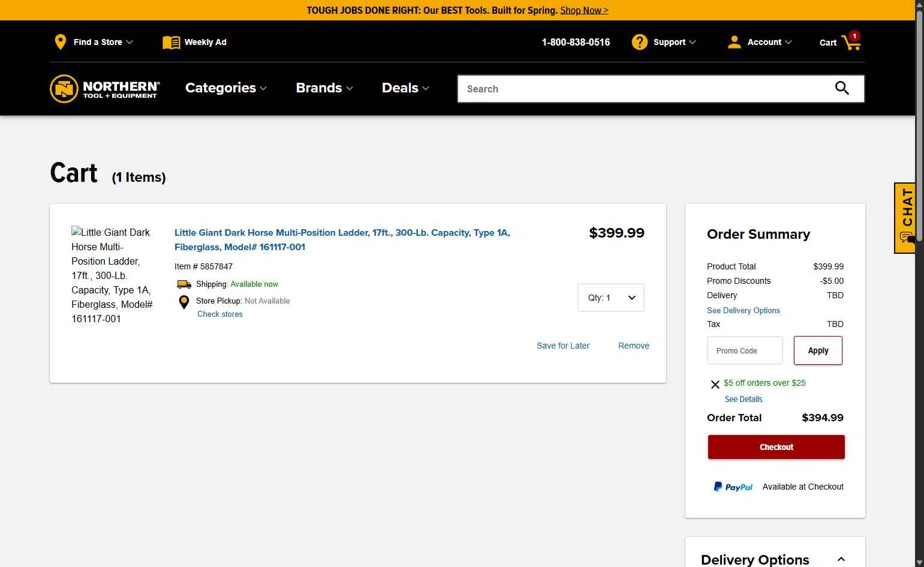Click the Find a Store location pin icon

tap(60, 42)
